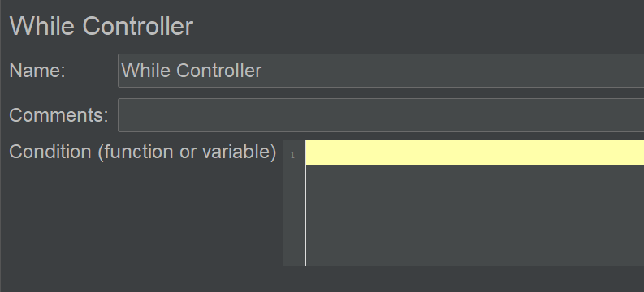Click empty panel space beneath the Condition label

[x=141, y=215]
